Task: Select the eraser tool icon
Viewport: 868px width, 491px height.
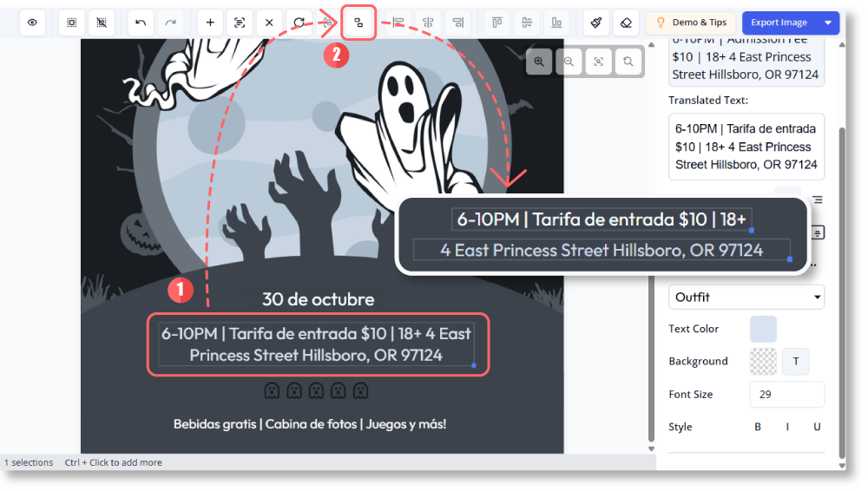Action: click(x=626, y=23)
